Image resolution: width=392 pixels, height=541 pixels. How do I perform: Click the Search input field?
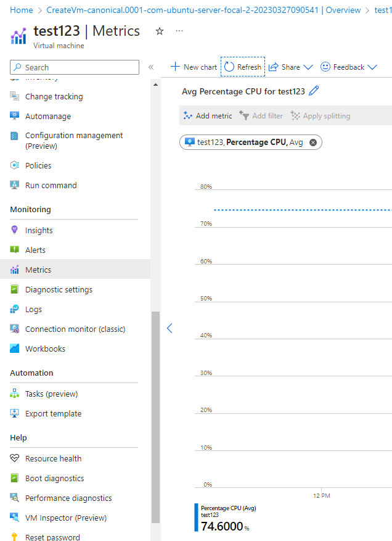pos(75,67)
